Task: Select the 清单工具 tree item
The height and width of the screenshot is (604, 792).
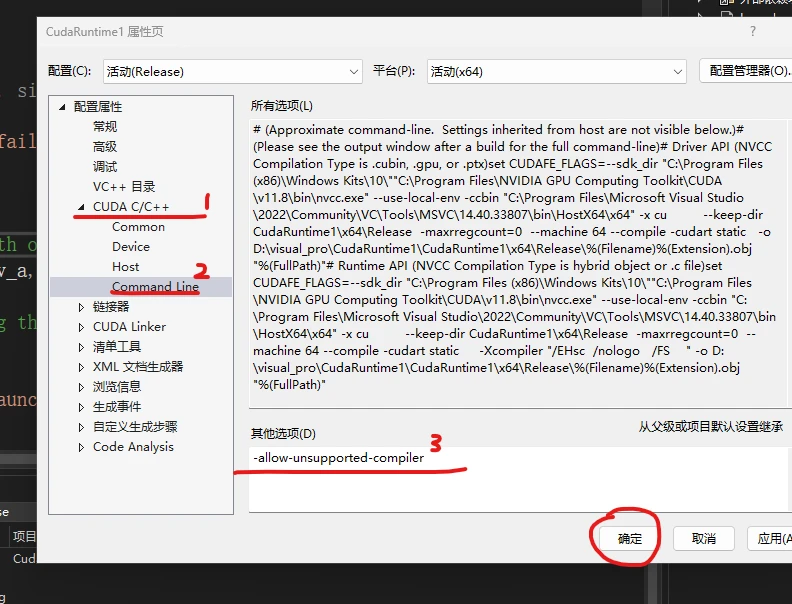Action: (x=117, y=347)
